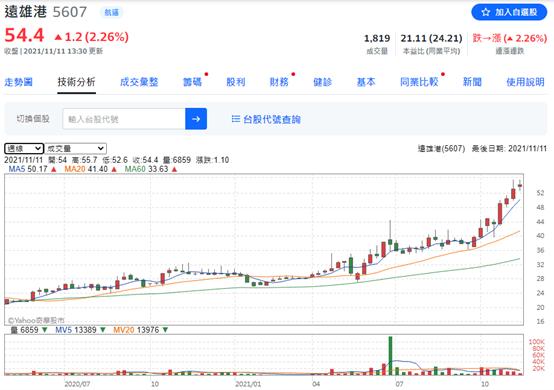
Task: Click the 1,819 成交量 figure
Action: point(377,38)
